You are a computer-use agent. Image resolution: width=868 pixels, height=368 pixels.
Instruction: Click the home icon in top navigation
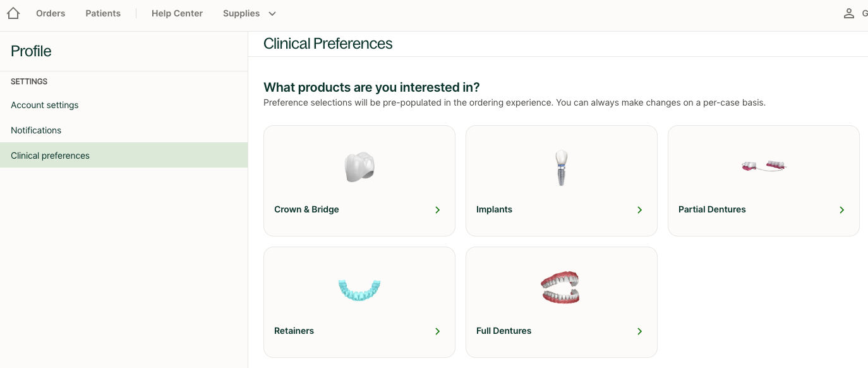point(13,13)
